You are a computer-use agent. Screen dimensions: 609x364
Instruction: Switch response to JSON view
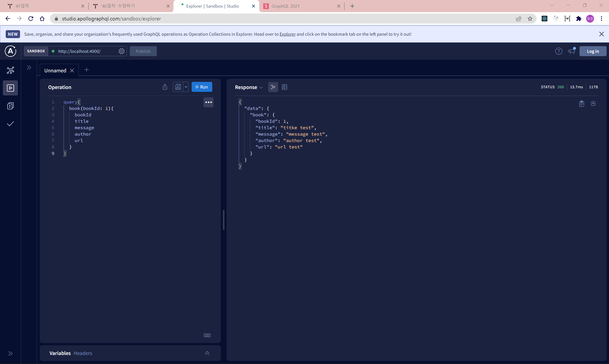[x=273, y=87]
